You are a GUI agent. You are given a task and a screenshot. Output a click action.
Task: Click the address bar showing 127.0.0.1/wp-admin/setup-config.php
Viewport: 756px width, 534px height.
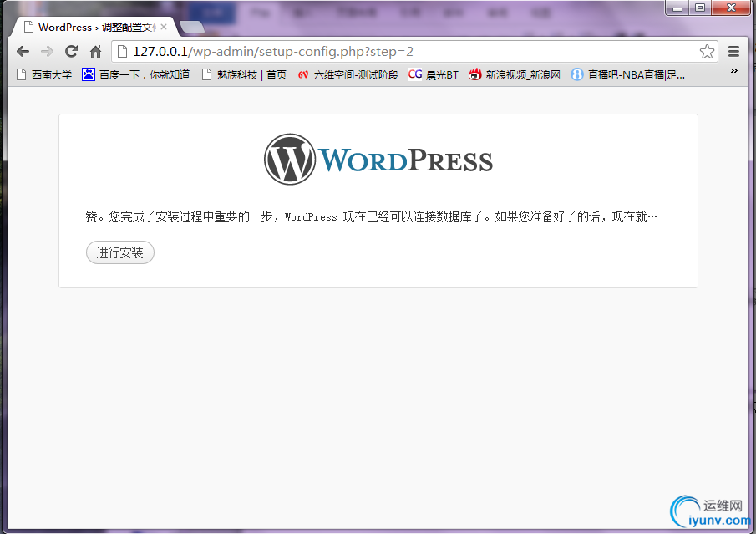414,51
